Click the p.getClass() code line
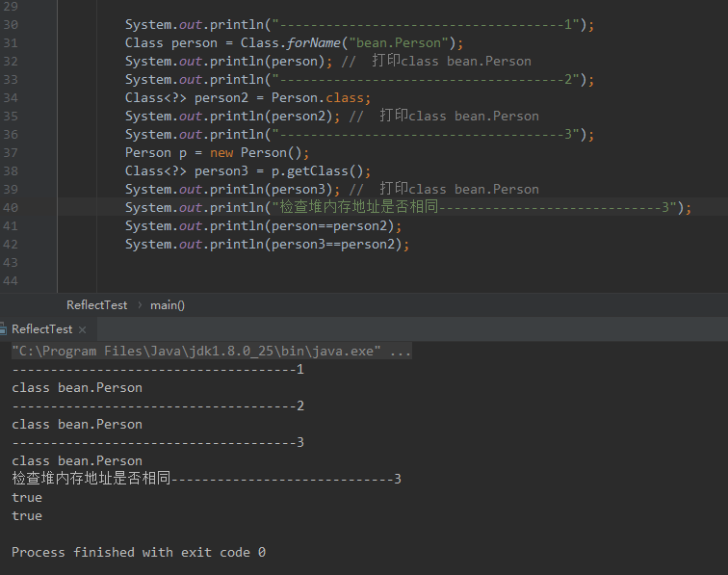 (x=247, y=170)
